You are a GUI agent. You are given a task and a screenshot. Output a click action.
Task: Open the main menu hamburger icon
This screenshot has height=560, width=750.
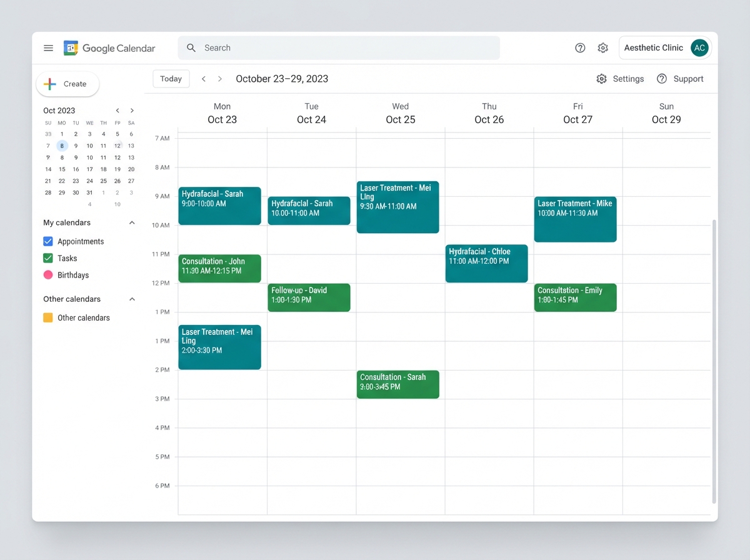tap(48, 48)
